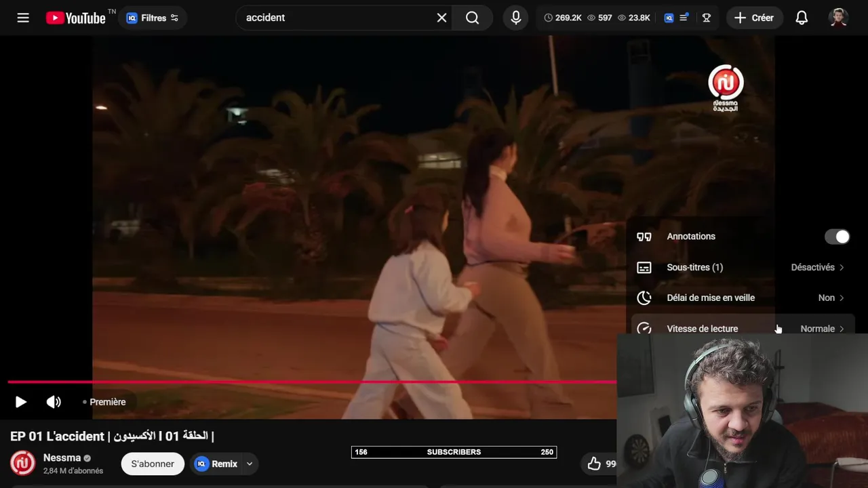Open the notifications bell
Screen dimensions: 868x488
click(802, 18)
